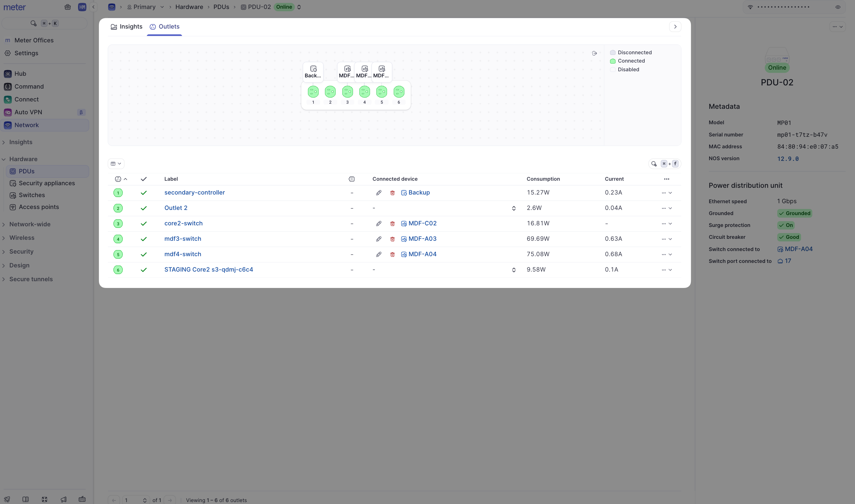
Task: Click the pencil edit icon for Backup device
Action: (378, 193)
